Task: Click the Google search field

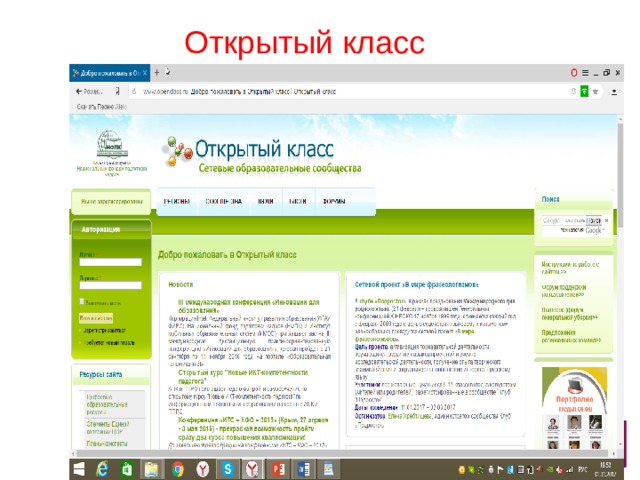Action: pyautogui.click(x=564, y=220)
